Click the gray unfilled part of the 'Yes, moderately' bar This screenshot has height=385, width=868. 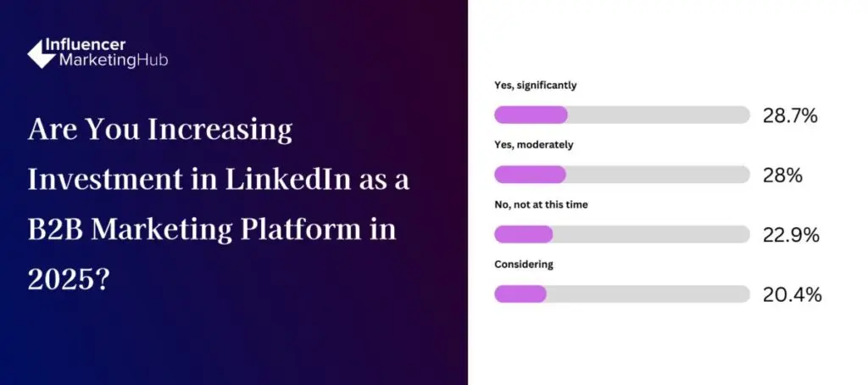pyautogui.click(x=657, y=175)
